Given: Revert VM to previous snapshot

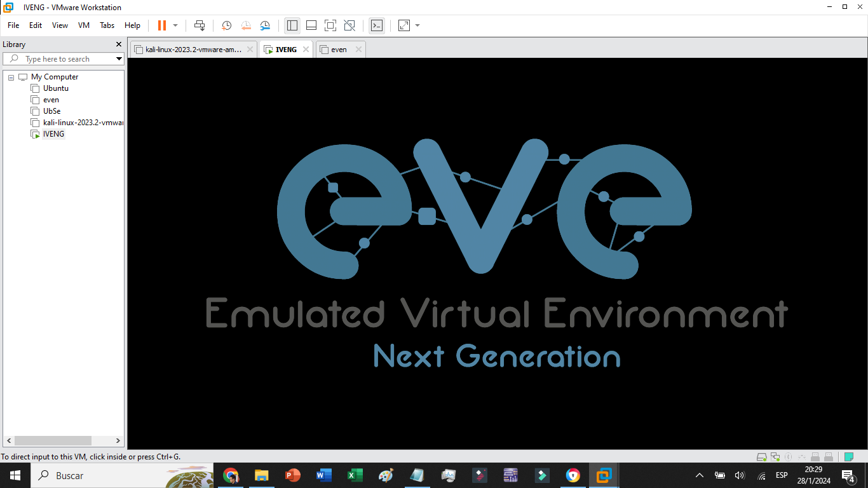Looking at the screenshot, I should click(x=246, y=25).
